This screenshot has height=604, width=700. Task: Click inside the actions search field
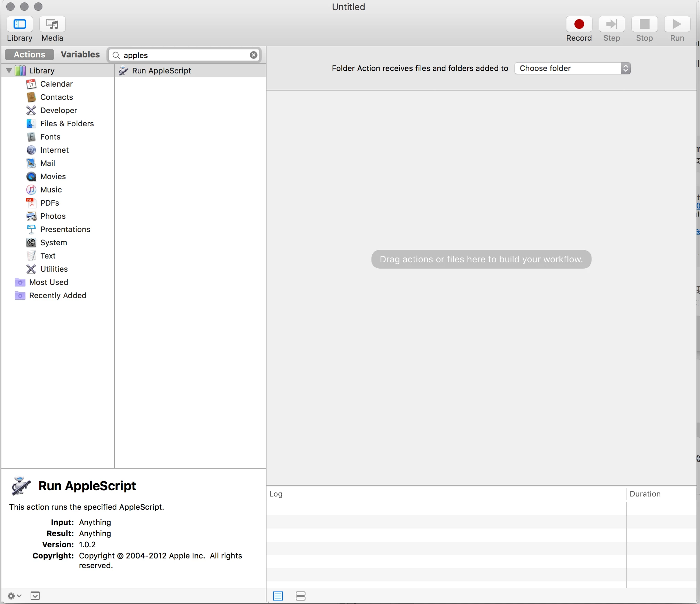tap(184, 55)
